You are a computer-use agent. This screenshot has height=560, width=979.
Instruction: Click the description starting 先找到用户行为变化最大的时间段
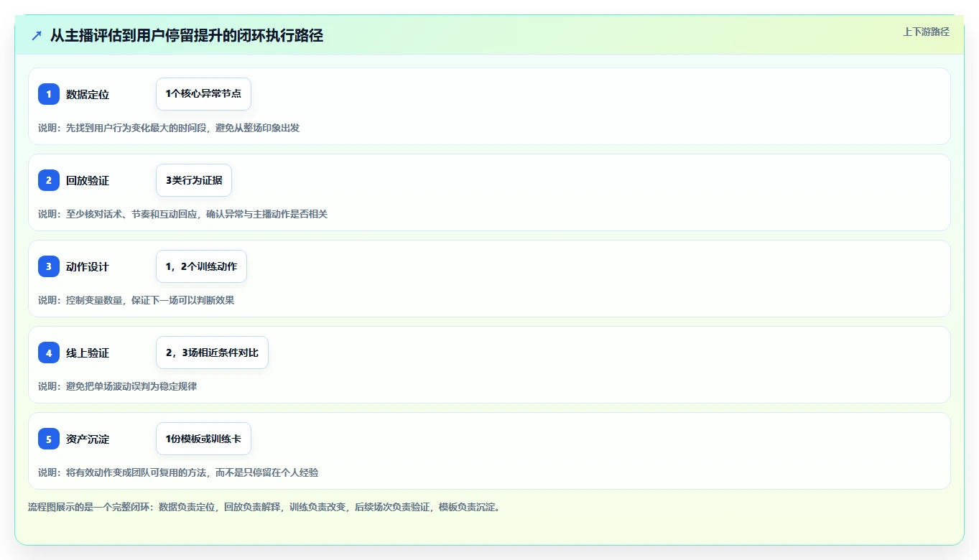tap(169, 128)
